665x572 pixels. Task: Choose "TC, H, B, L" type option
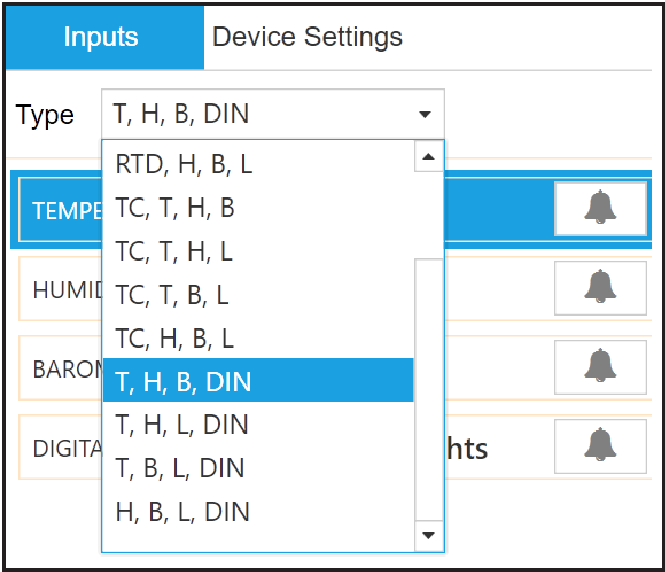click(175, 338)
